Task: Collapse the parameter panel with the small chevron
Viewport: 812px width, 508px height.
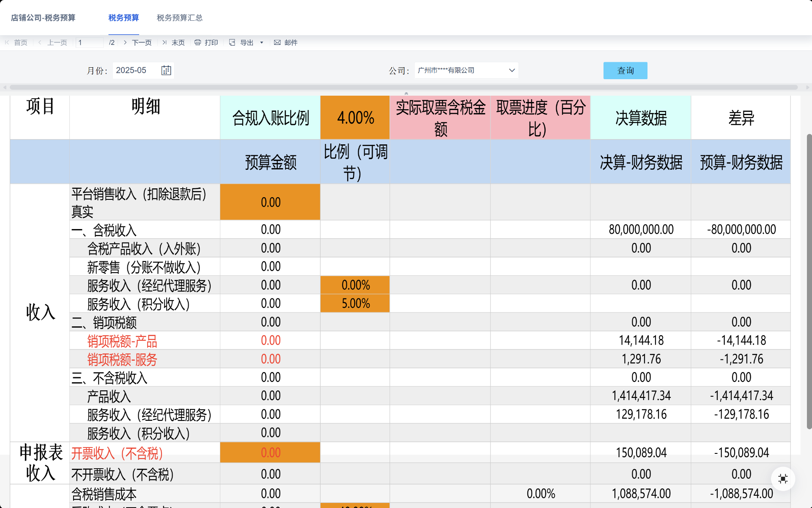Action: coord(406,93)
